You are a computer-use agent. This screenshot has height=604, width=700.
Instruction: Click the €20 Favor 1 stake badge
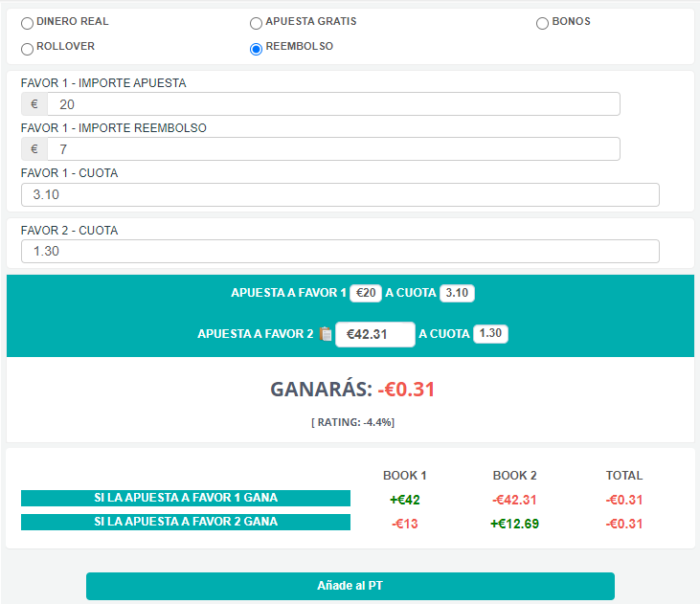coord(366,293)
